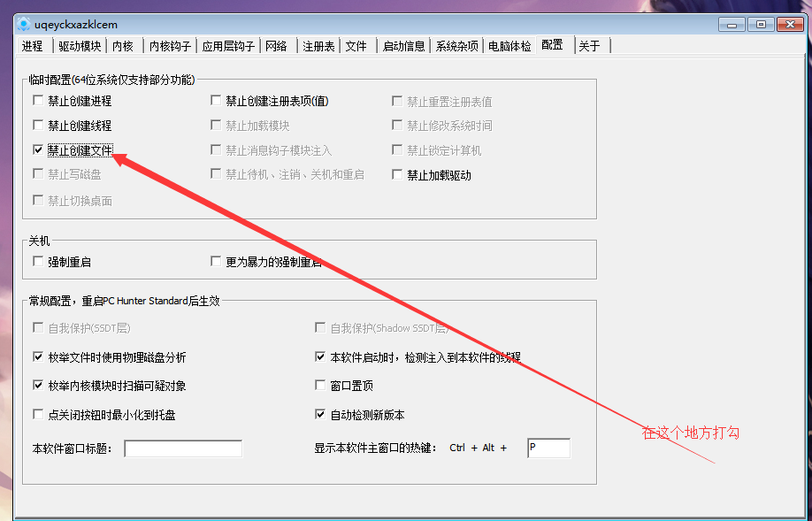
Task: Select the 配置 tab
Action: pos(553,44)
